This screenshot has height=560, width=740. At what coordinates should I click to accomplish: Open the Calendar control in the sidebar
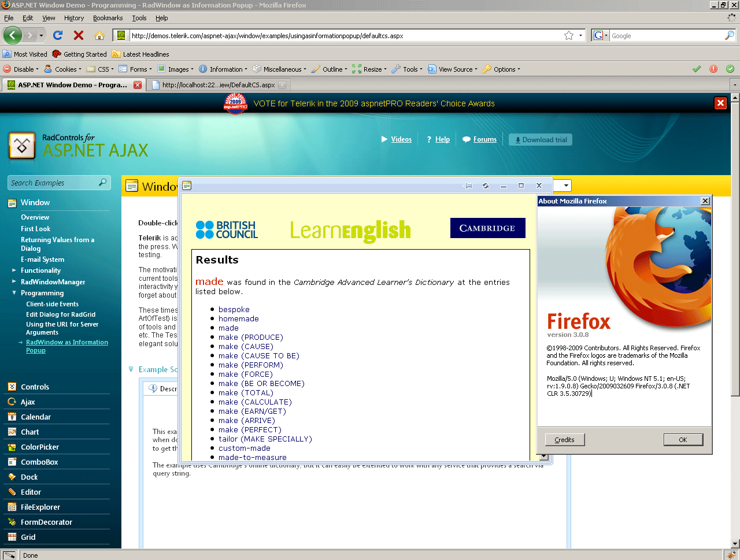tap(36, 417)
